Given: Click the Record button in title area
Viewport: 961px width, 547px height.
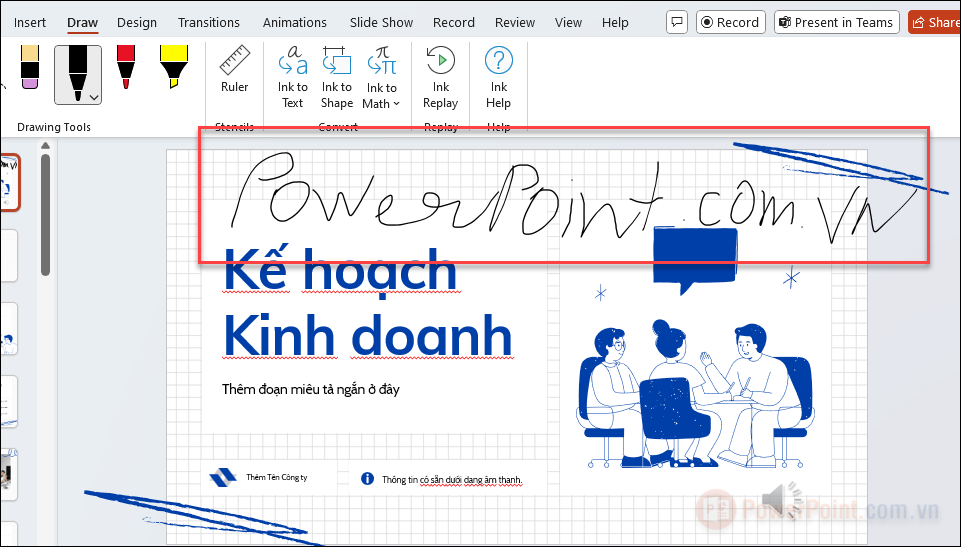Looking at the screenshot, I should [x=731, y=23].
